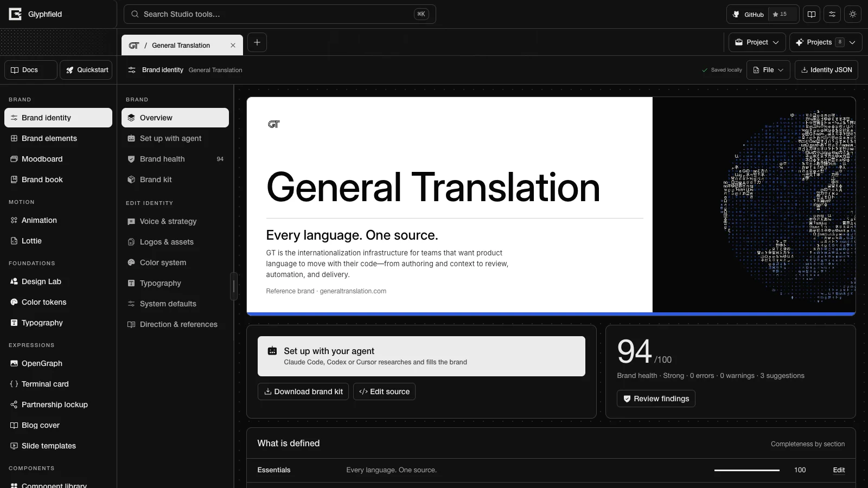Image resolution: width=868 pixels, height=488 pixels.
Task: Click the Color tokens palette icon
Action: click(x=14, y=302)
